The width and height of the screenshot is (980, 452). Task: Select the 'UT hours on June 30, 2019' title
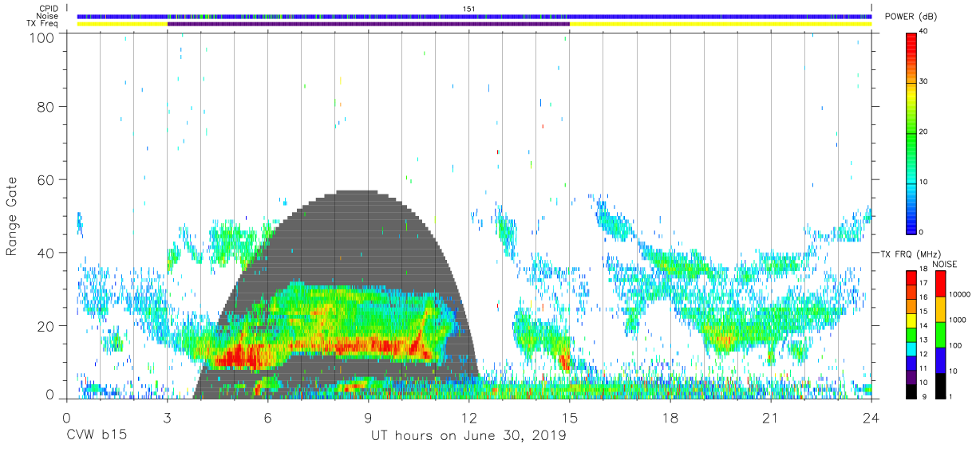coord(468,436)
